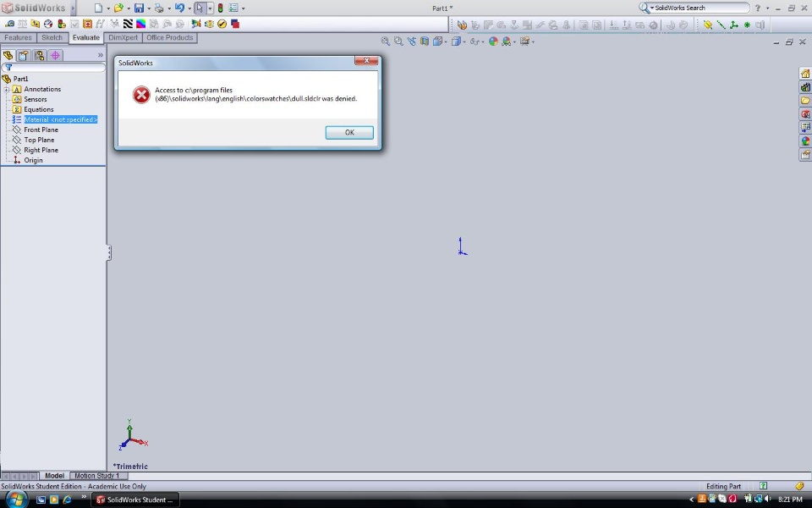This screenshot has width=812, height=508.
Task: Switch to the Model tab at bottom
Action: pyautogui.click(x=54, y=475)
